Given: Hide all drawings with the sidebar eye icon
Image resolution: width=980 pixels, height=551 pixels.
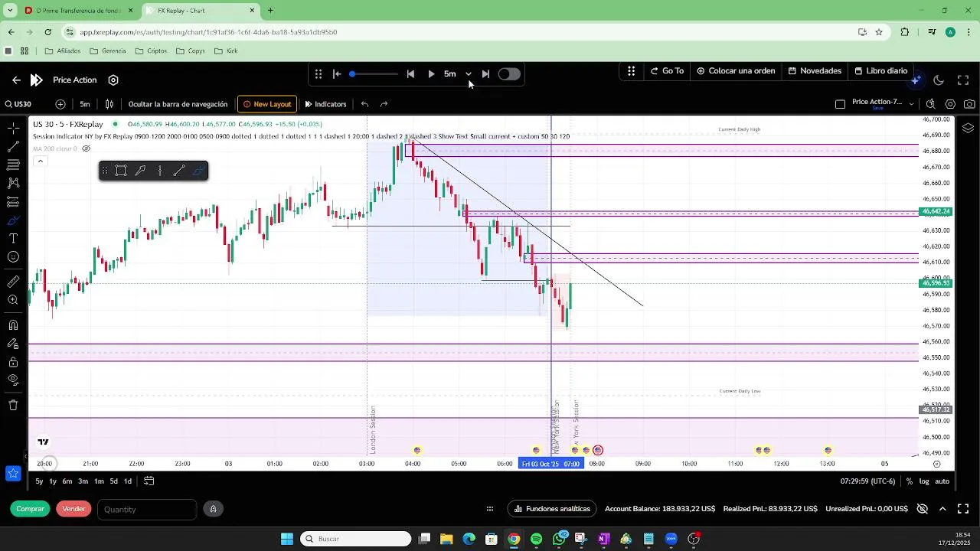Looking at the screenshot, I should [13, 380].
